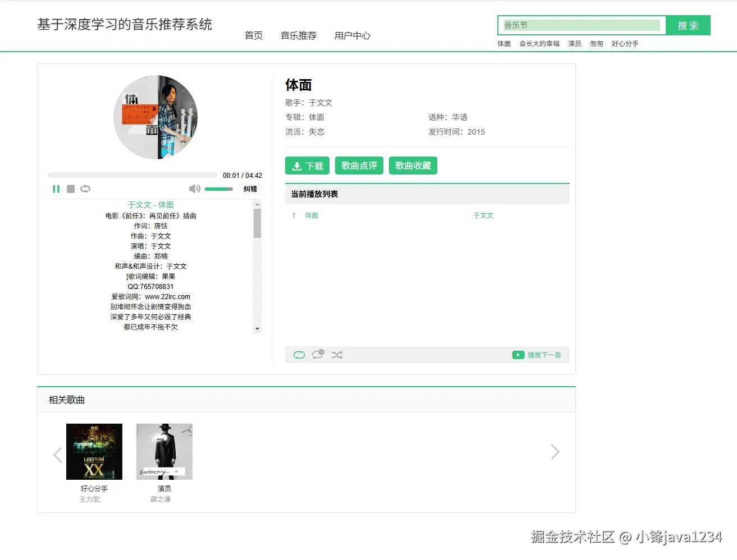Click 歌曲收藏 to favorite the song

[413, 166]
